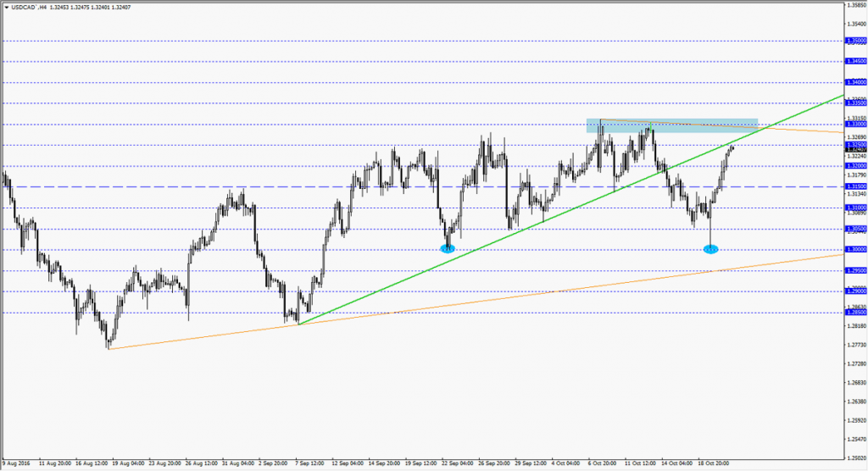This screenshot has height=471, width=868.
Task: Select the orange rising support trendline
Action: coord(476,302)
